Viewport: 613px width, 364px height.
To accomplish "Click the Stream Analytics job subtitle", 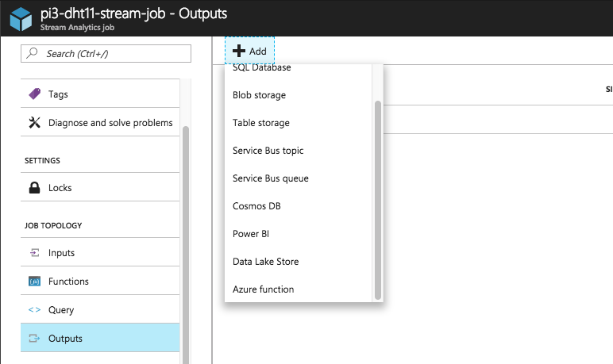I will pyautogui.click(x=77, y=27).
